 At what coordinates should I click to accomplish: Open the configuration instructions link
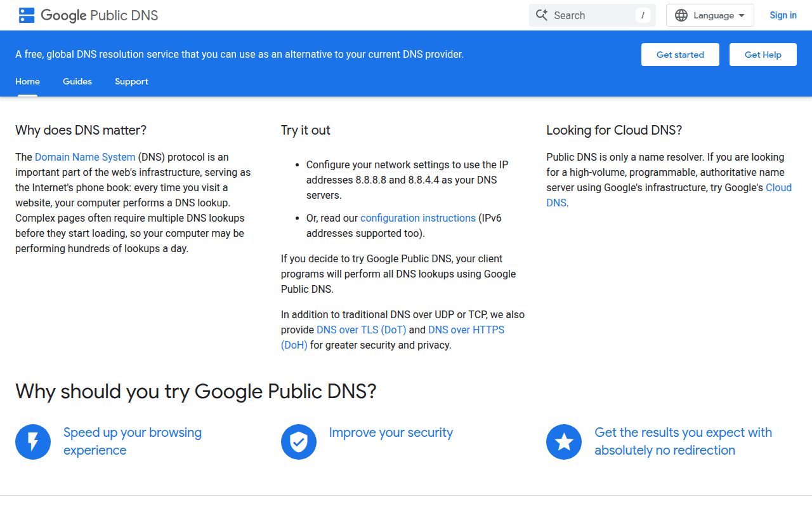click(x=418, y=218)
